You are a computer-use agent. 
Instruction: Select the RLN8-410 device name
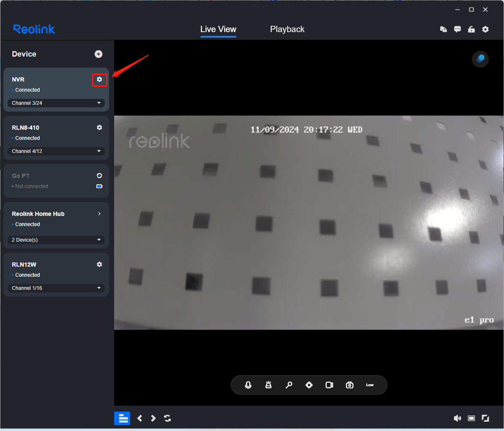[x=25, y=128]
